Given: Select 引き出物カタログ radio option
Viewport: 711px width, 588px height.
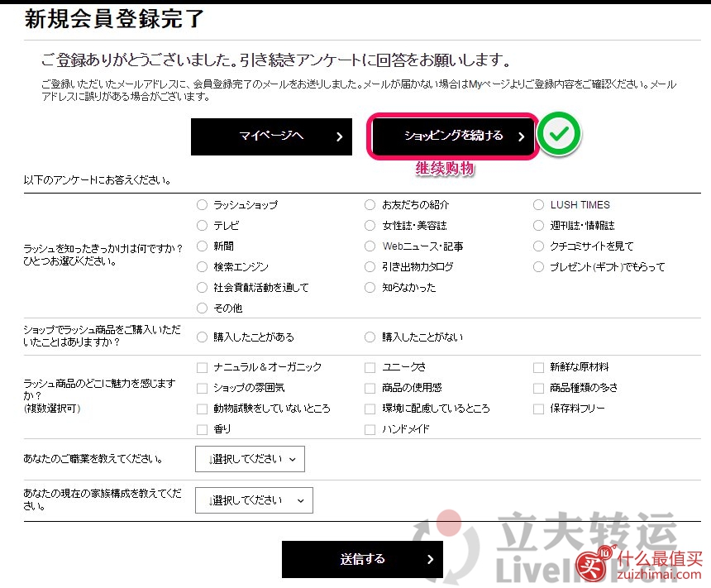Looking at the screenshot, I should [370, 267].
